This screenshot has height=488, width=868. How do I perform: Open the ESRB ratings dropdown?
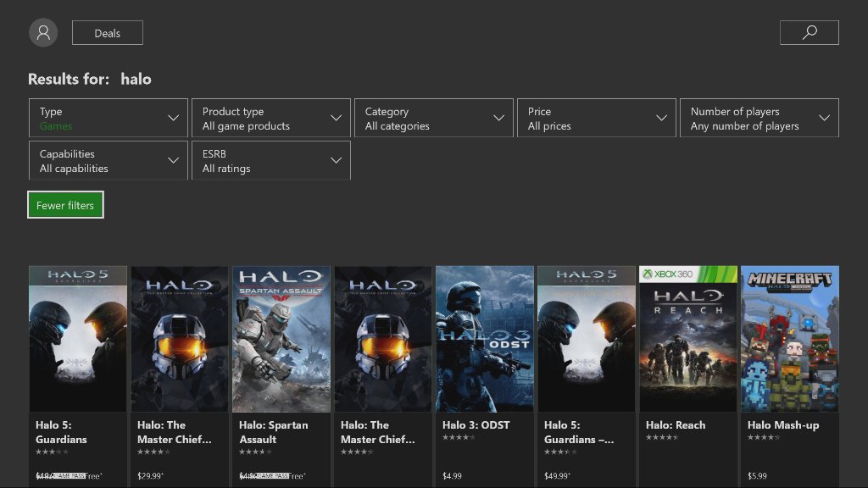coord(270,160)
